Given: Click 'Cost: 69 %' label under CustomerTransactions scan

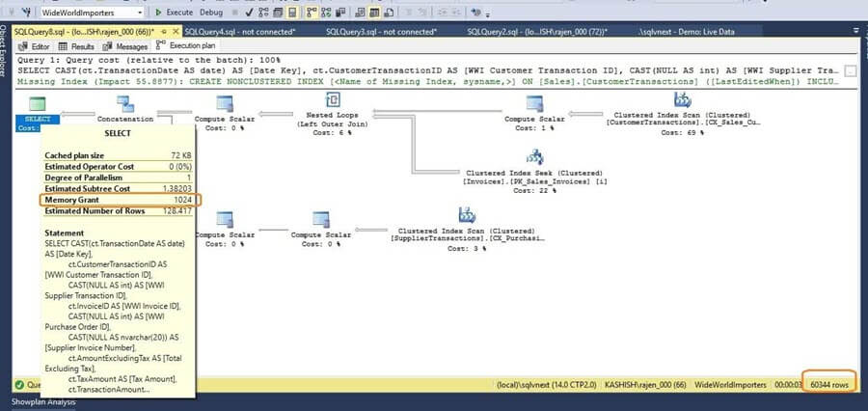Looking at the screenshot, I should (683, 133).
